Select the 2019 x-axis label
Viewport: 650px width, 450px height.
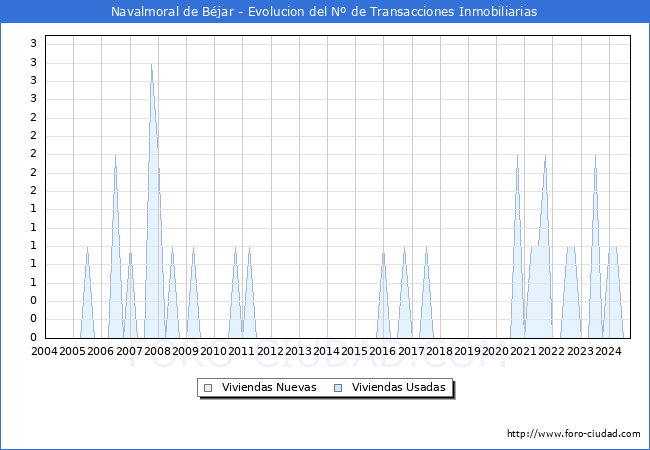click(467, 351)
